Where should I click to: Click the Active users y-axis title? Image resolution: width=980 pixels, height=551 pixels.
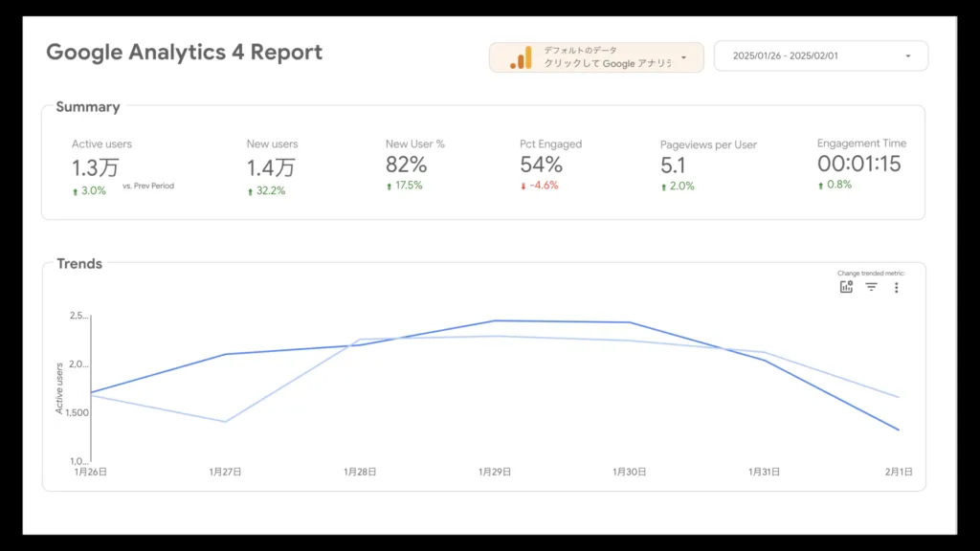tap(59, 388)
